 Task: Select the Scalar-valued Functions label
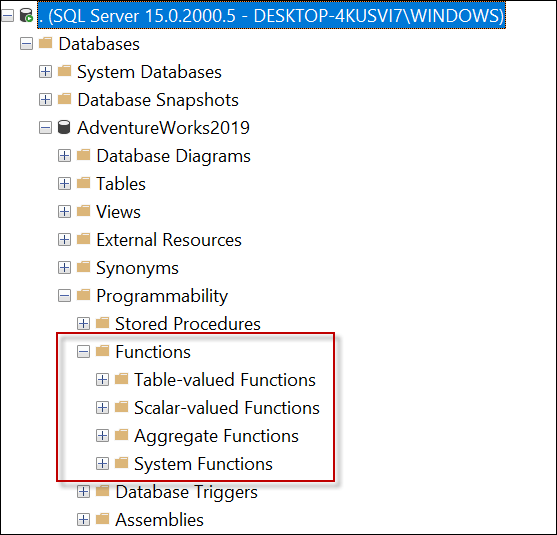point(227,408)
